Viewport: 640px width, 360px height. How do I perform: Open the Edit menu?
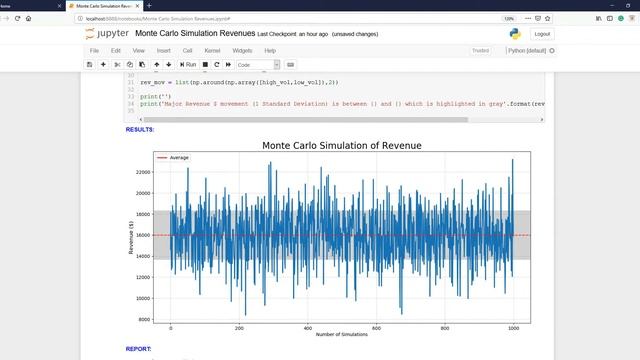116,51
